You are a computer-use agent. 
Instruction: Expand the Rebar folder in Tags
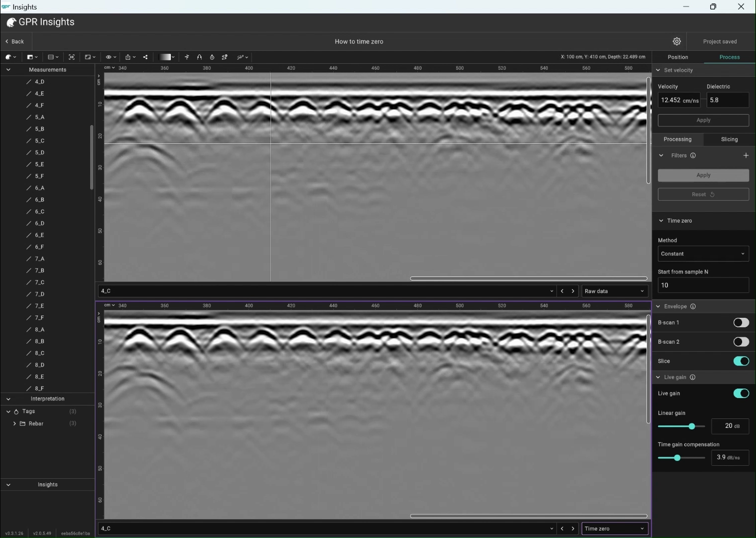(14, 423)
